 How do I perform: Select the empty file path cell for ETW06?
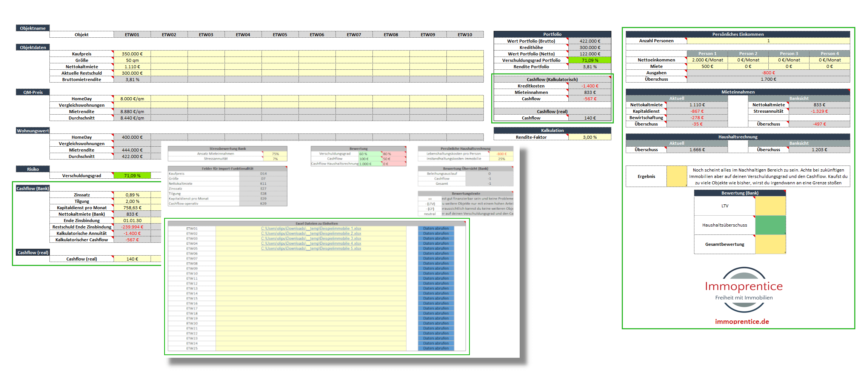click(311, 253)
